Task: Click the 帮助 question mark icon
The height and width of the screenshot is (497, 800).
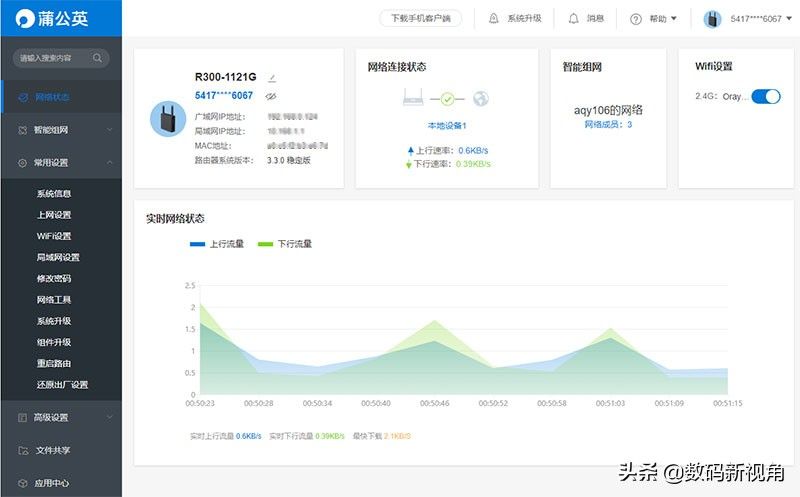Action: click(x=636, y=19)
